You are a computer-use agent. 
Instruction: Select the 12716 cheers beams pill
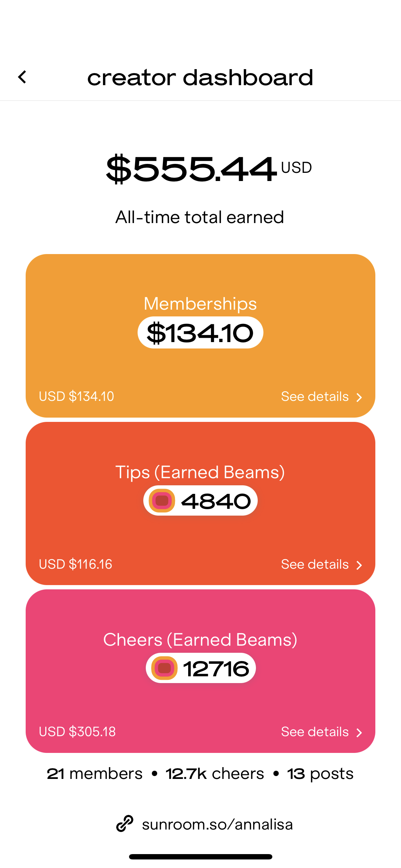click(x=201, y=668)
